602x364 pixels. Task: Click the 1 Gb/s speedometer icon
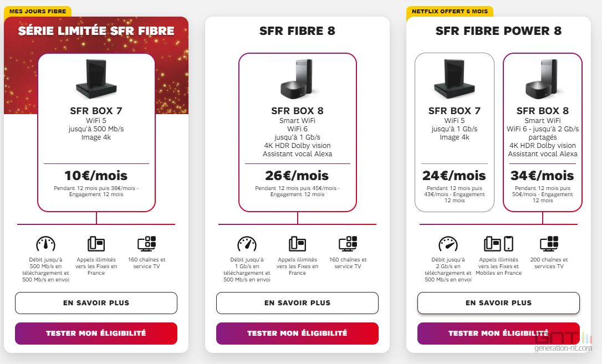pos(247,244)
